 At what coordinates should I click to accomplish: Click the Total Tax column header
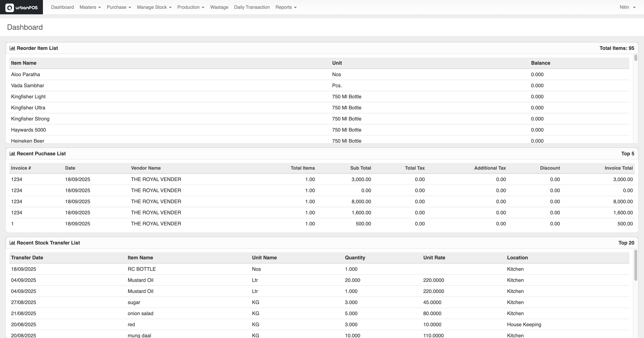[x=415, y=168]
